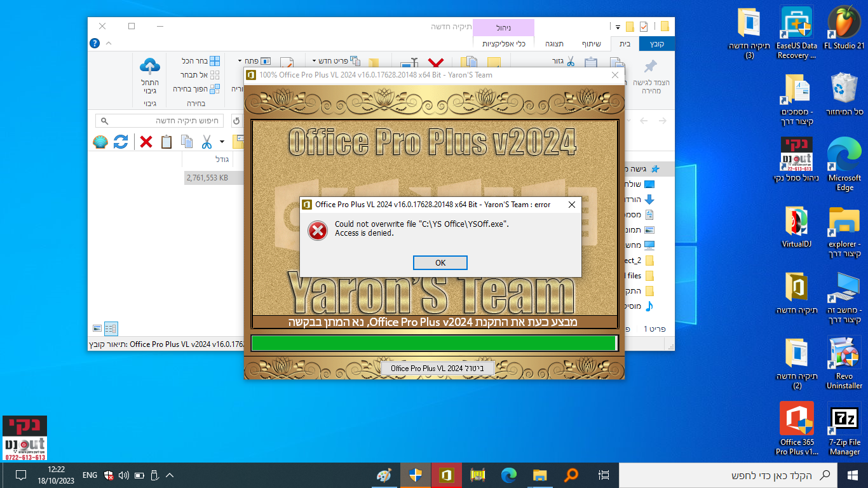Open the Recycle Bin סל המיחזור
Viewport: 868px width, 488px height.
[x=844, y=94]
